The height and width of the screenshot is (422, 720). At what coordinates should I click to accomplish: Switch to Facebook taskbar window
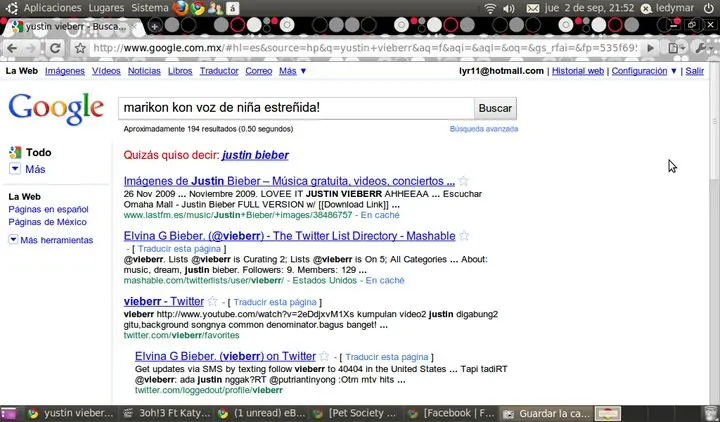pyautogui.click(x=452, y=413)
